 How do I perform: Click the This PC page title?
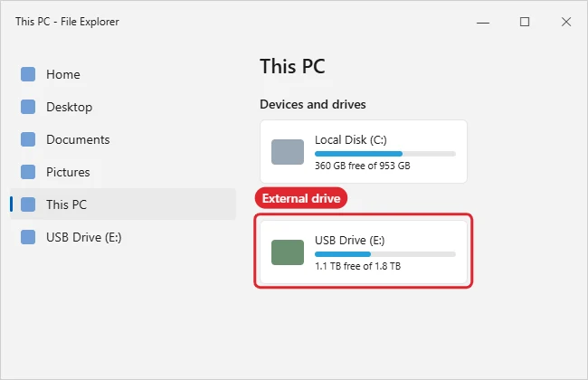coord(292,66)
